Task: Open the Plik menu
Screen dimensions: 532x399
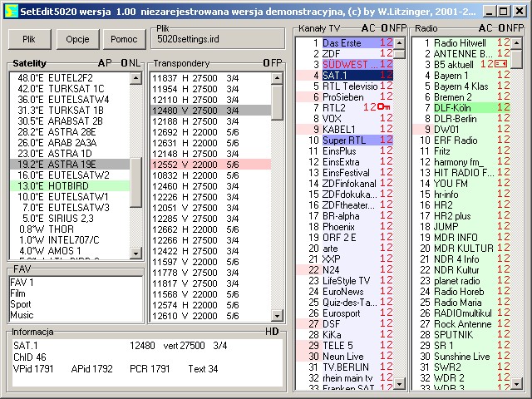Action: click(x=29, y=40)
